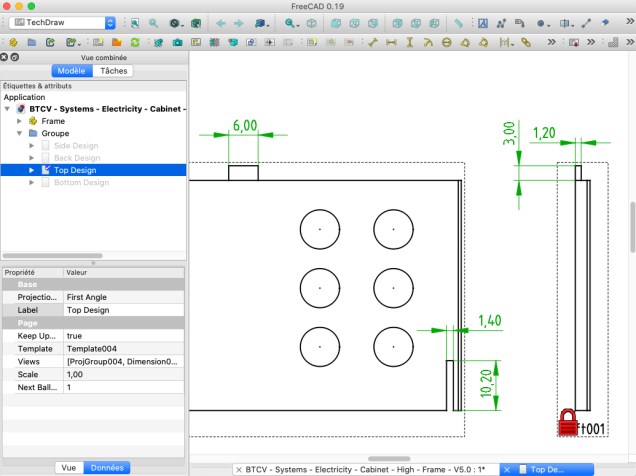
Task: Insert a length dimension
Action: pos(372,42)
